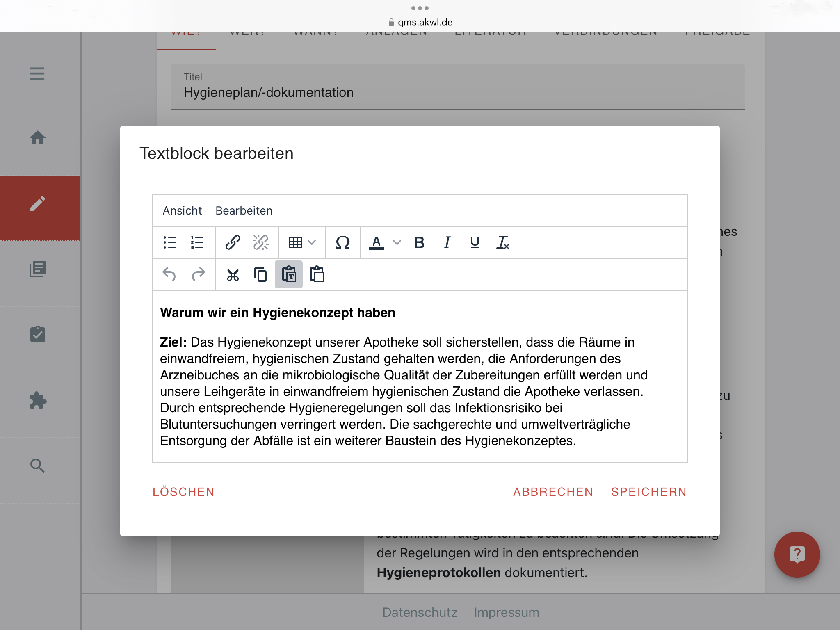Click the bold word Hygieneprotokollen behind the dialog

pos(439,573)
